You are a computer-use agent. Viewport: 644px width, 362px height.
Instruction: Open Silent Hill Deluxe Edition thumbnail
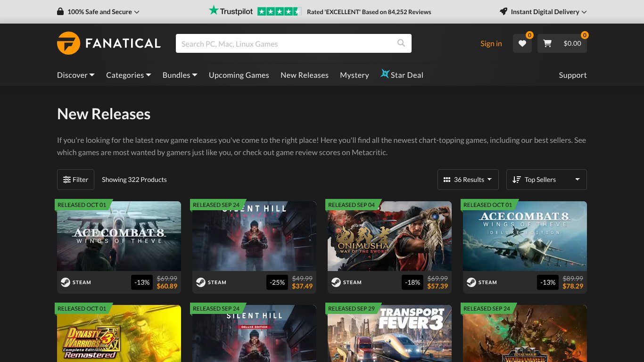(254, 333)
